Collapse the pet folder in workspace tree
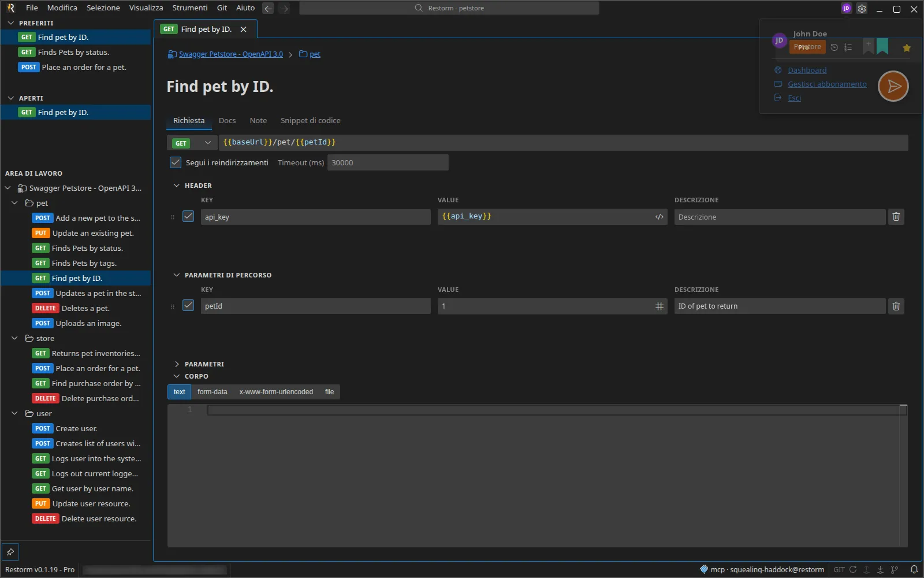924x578 pixels. point(15,203)
